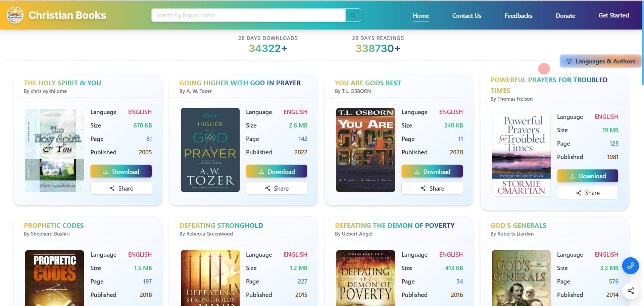The height and width of the screenshot is (306, 644).
Task: Click the title PROPHETIC CODES
Action: click(x=54, y=225)
